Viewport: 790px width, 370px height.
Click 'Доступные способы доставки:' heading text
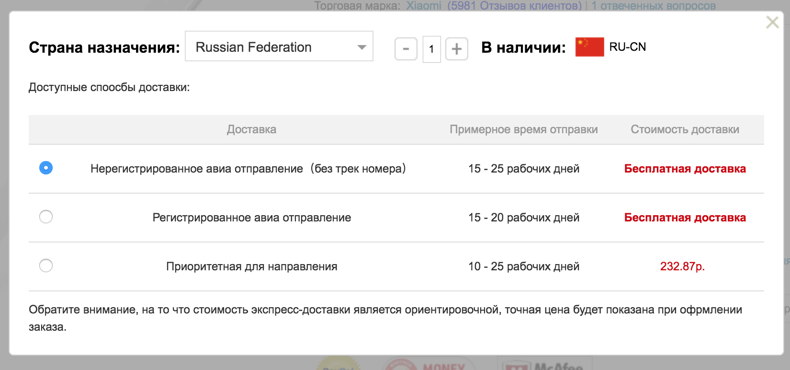pyautogui.click(x=109, y=88)
